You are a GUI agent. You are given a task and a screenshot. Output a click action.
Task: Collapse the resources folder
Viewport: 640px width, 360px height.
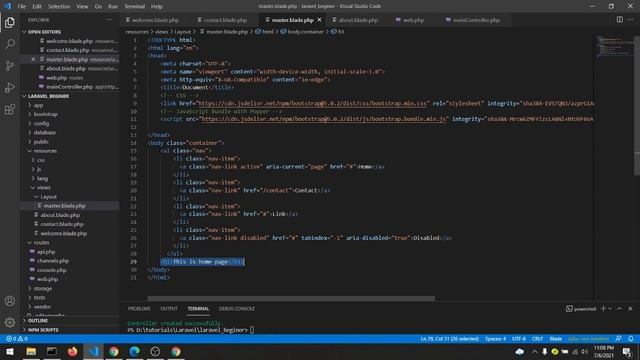point(45,151)
